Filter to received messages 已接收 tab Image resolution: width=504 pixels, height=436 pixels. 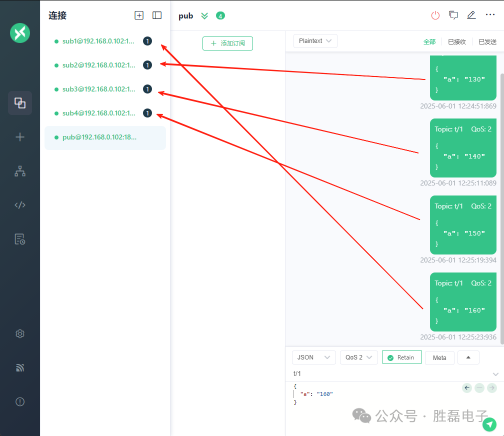click(457, 42)
